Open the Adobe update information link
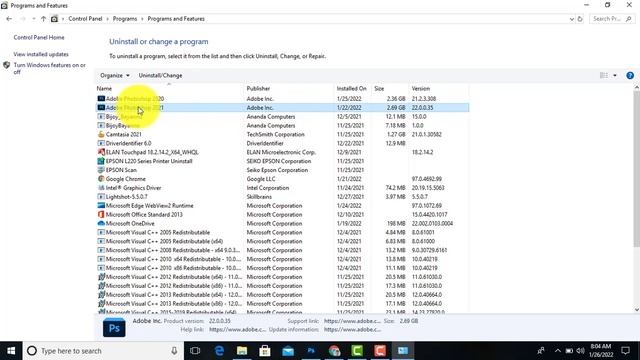 352,329
